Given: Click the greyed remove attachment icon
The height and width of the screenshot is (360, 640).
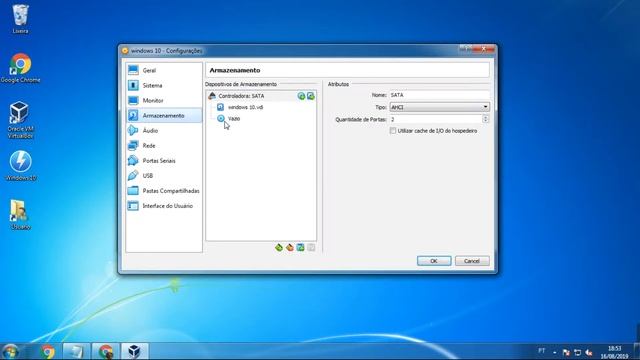Looking at the screenshot, I should coord(311,247).
